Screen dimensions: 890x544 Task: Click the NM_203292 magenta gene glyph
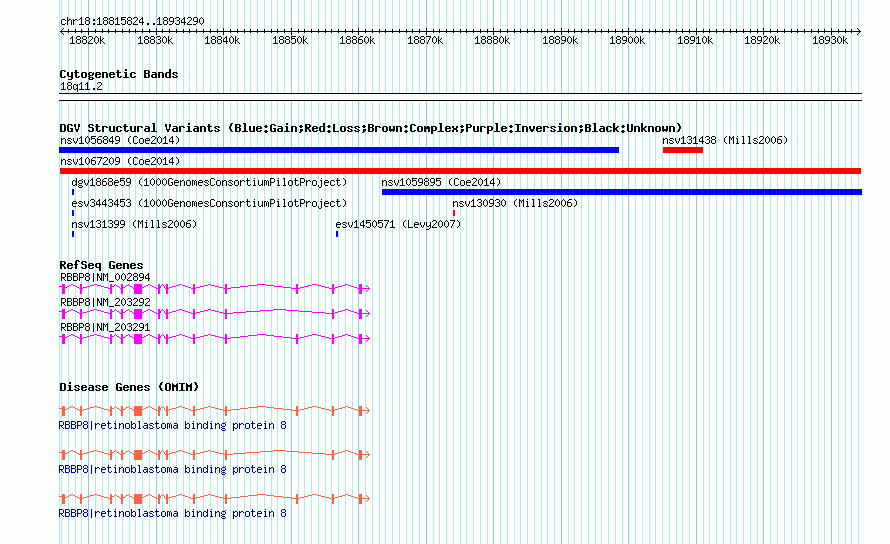pyautogui.click(x=215, y=313)
